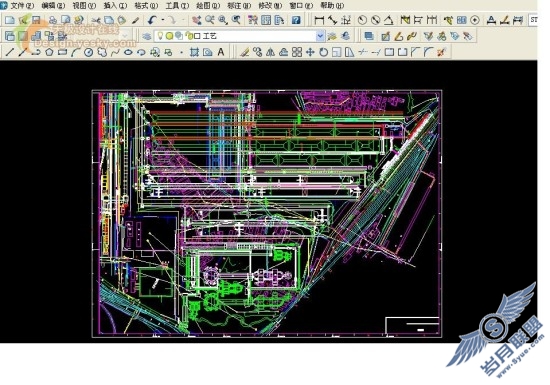Select the Line drawing tool

click(x=10, y=53)
